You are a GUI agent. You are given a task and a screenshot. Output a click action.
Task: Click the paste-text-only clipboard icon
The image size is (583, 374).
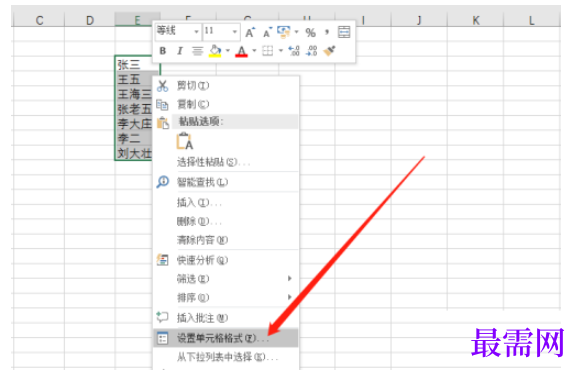coord(185,141)
